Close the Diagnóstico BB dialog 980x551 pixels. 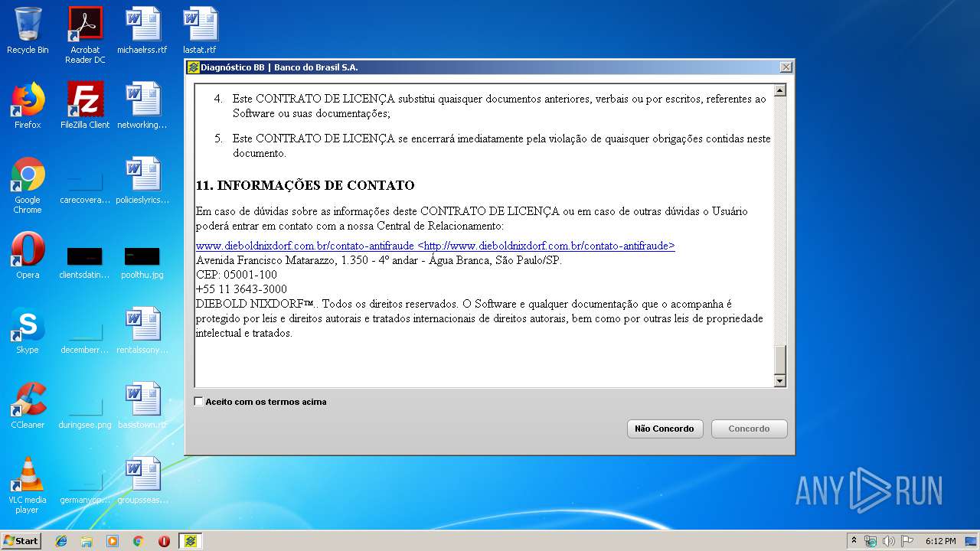[x=786, y=67]
